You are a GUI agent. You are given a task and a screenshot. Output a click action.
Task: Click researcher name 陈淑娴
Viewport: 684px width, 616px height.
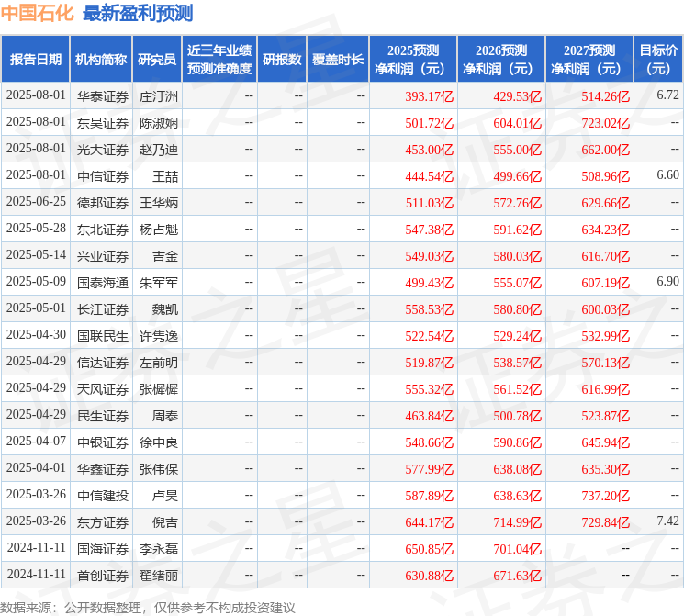tap(158, 123)
